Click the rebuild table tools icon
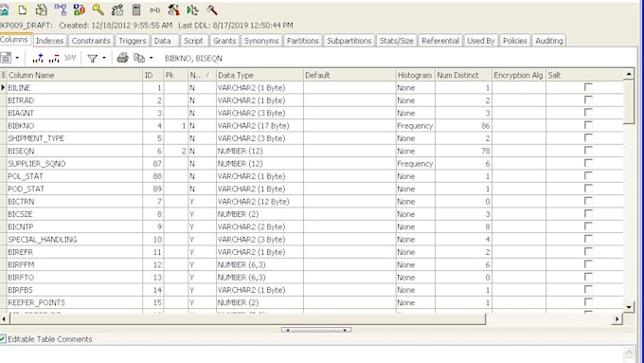This screenshot has height=363, width=644. click(x=173, y=9)
